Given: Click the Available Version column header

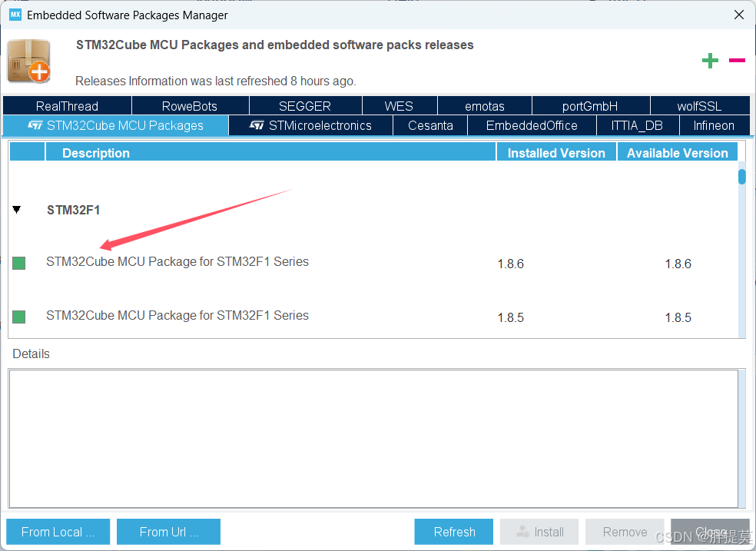Looking at the screenshot, I should pos(678,152).
